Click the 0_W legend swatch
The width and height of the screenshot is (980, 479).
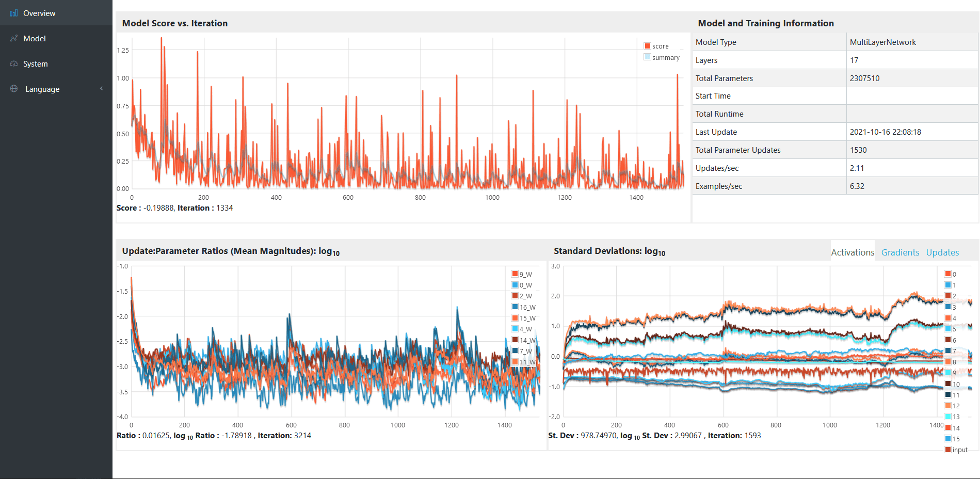515,285
